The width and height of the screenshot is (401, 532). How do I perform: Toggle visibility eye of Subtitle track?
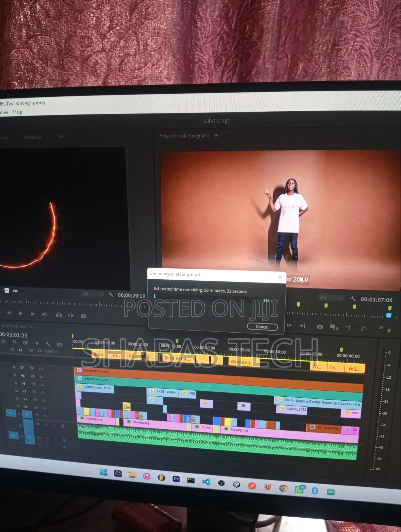point(39,351)
